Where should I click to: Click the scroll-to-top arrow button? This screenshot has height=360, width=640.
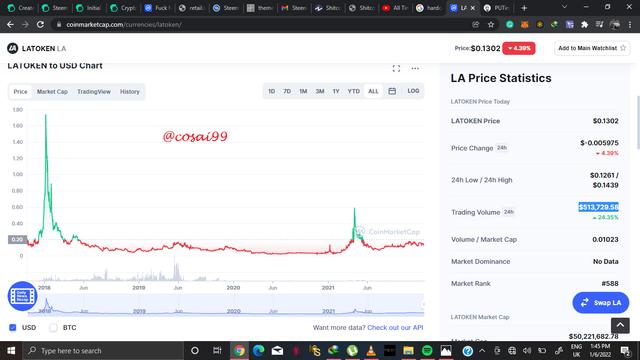620,325
